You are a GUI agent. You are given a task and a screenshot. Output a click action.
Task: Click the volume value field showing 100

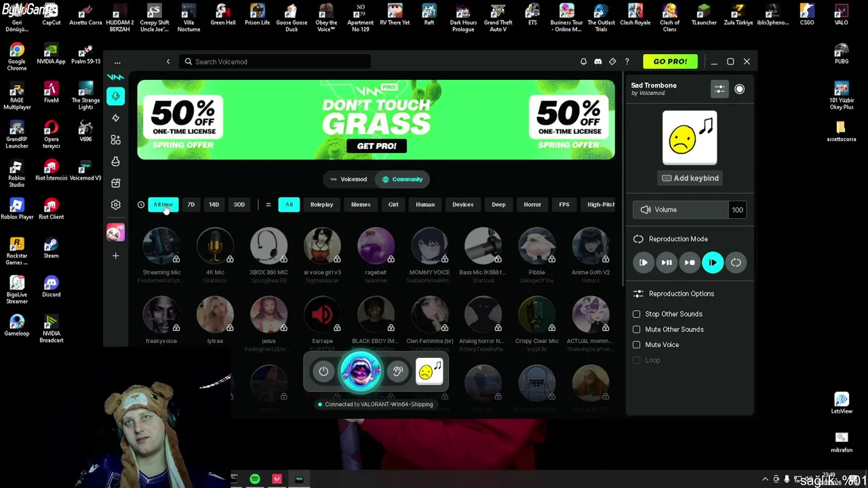pos(737,210)
